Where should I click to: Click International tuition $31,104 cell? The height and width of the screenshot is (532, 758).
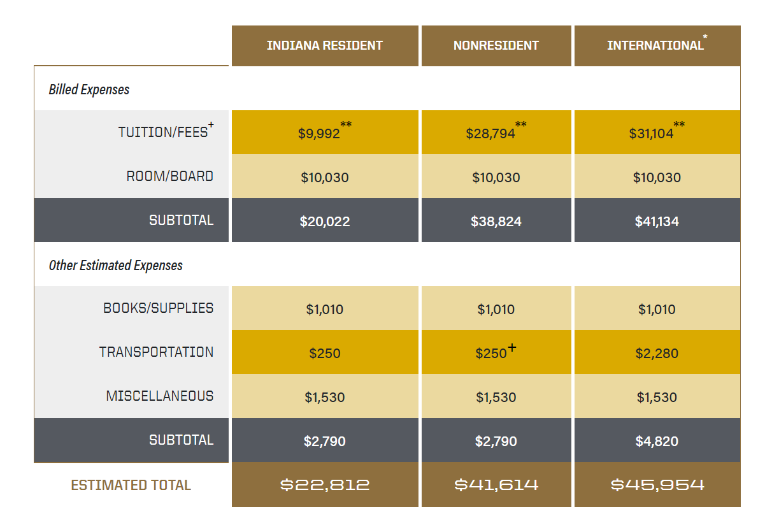coord(657,132)
